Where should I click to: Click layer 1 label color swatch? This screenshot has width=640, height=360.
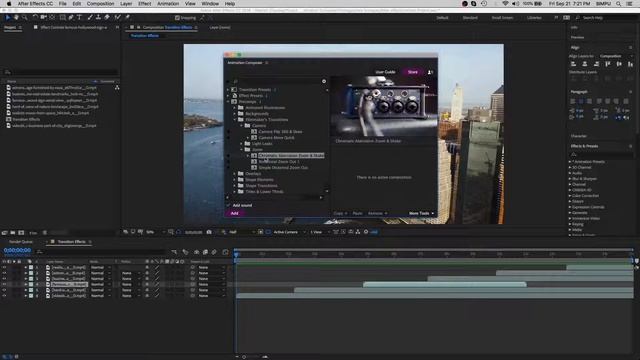click(31, 267)
